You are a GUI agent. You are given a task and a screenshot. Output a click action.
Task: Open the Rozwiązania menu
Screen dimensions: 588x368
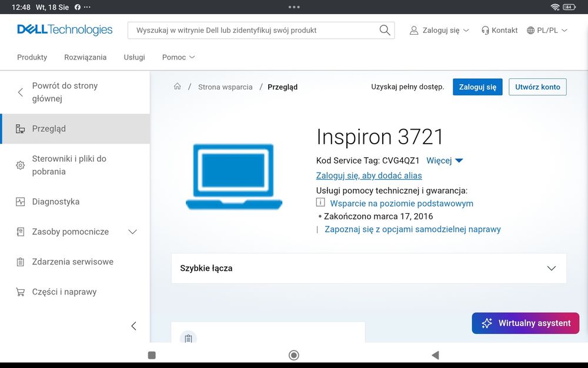tap(85, 57)
